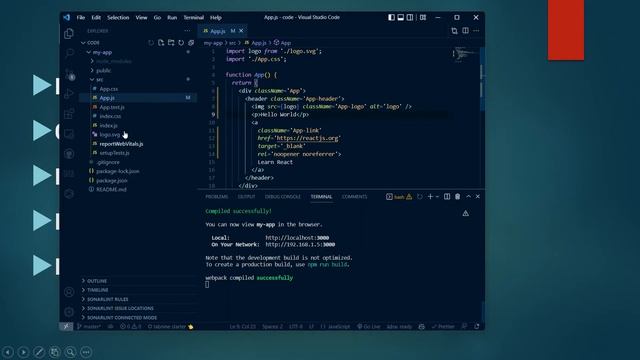Open Source Control view in activity bar
The height and width of the screenshot is (360, 640).
pyautogui.click(x=69, y=74)
